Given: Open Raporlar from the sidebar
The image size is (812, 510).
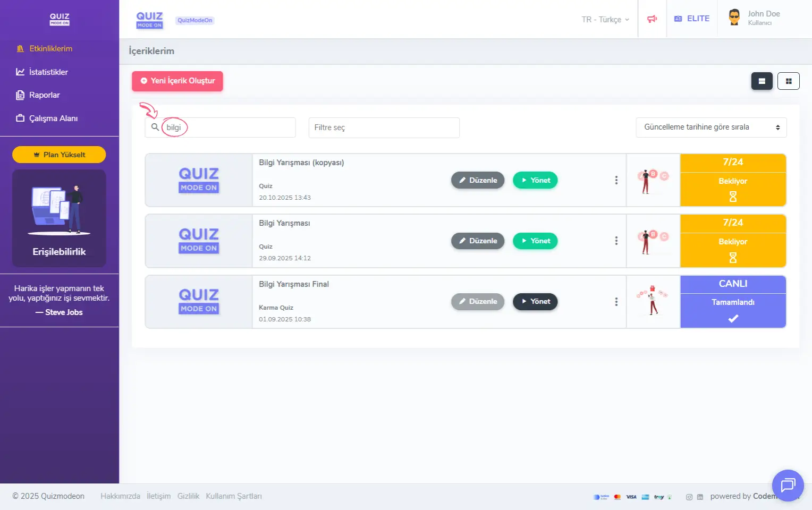Looking at the screenshot, I should point(44,95).
